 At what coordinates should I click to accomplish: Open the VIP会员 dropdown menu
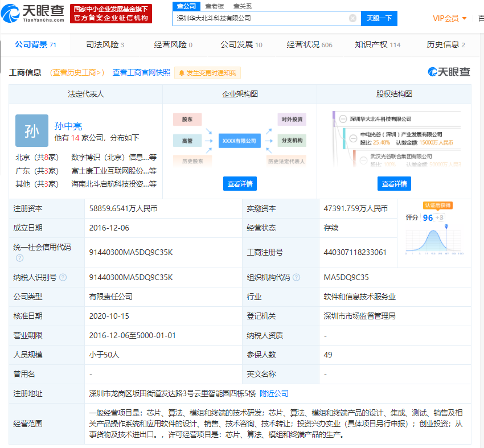coord(449,18)
